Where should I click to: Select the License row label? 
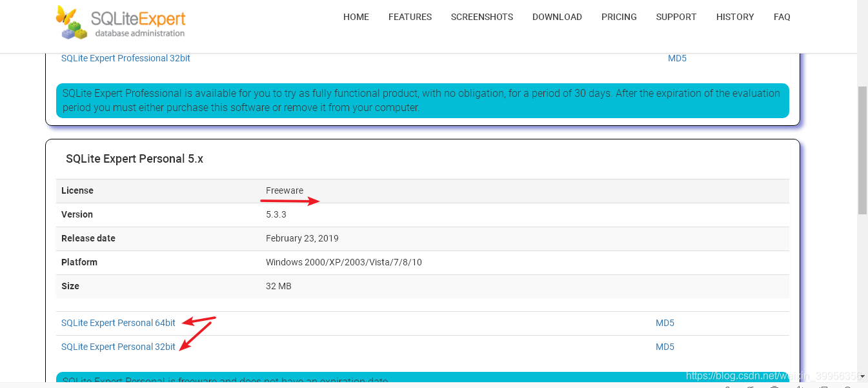tap(77, 190)
